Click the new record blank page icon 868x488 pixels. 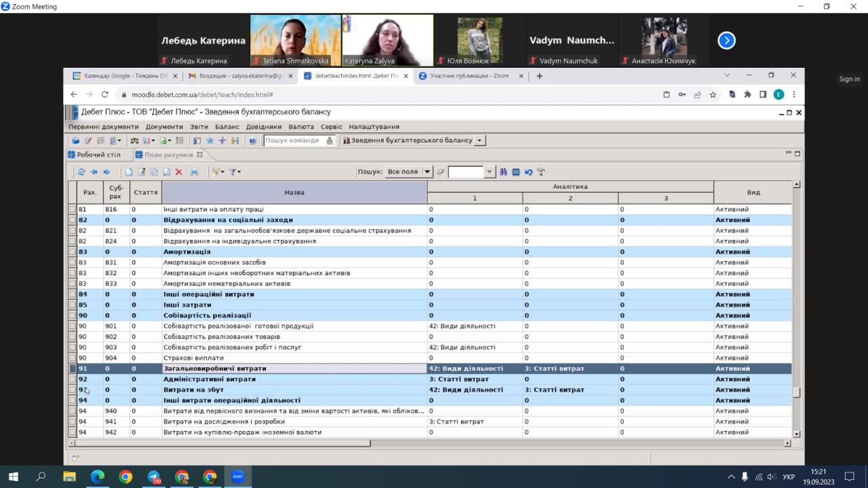pos(129,172)
